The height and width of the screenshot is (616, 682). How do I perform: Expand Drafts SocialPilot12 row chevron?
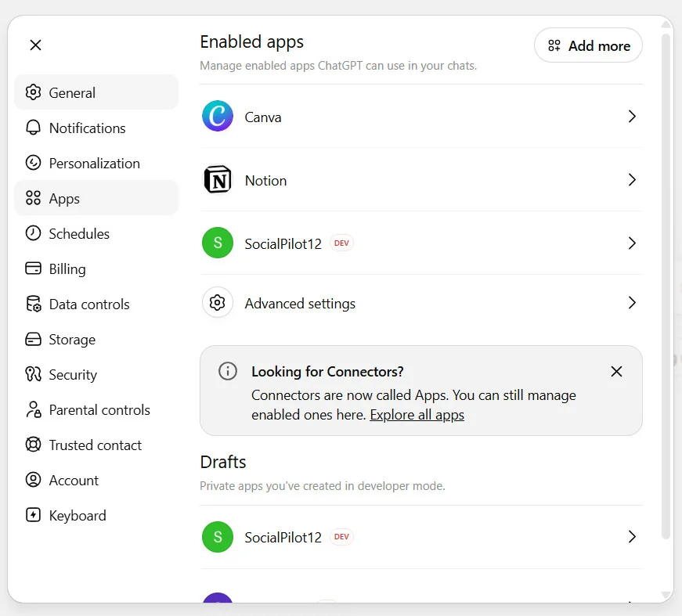[x=632, y=537]
